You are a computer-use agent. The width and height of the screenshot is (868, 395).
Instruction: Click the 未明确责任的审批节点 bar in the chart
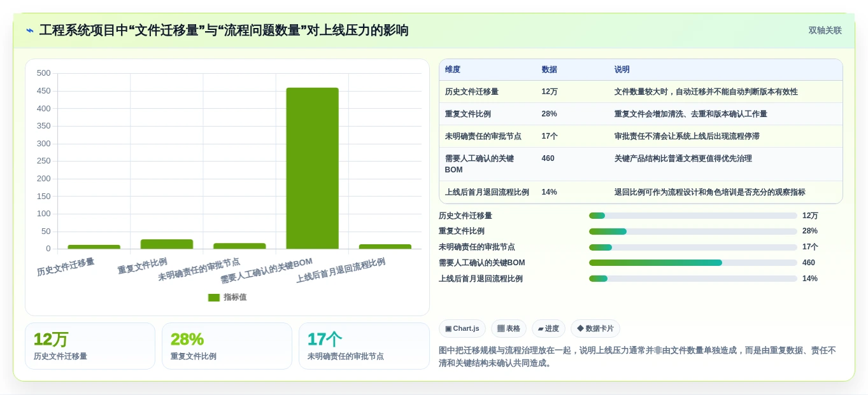[239, 246]
